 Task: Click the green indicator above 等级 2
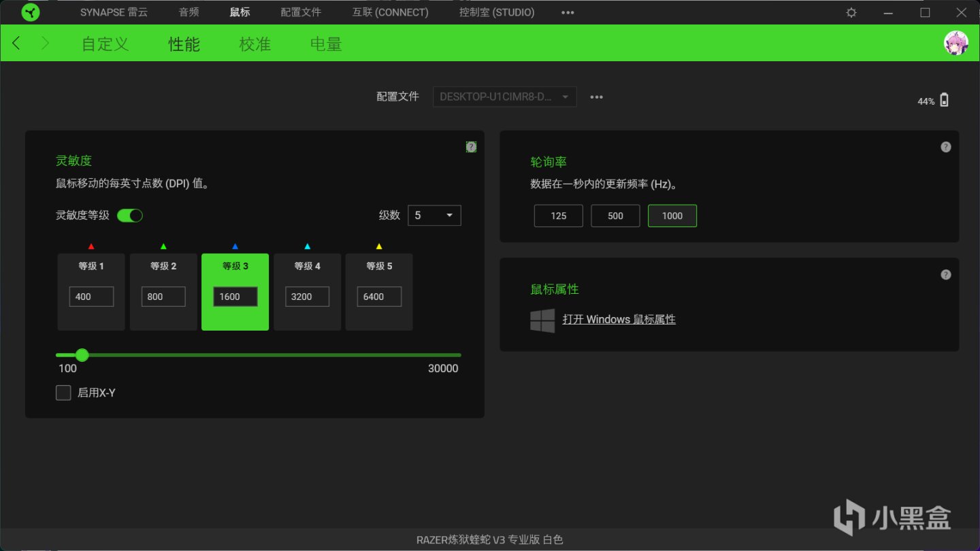click(x=163, y=246)
